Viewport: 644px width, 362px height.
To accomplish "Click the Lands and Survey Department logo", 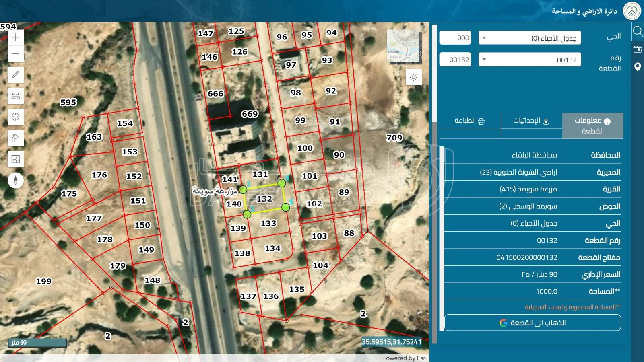I will tap(632, 11).
